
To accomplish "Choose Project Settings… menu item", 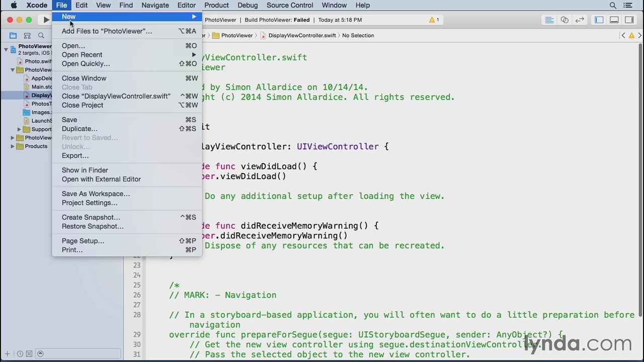I will [x=127, y=203].
